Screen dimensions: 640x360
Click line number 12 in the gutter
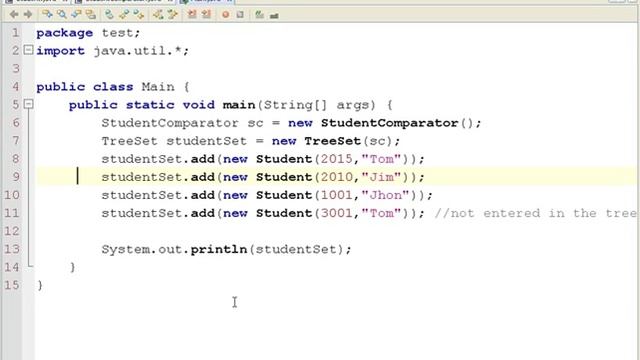coord(12,231)
